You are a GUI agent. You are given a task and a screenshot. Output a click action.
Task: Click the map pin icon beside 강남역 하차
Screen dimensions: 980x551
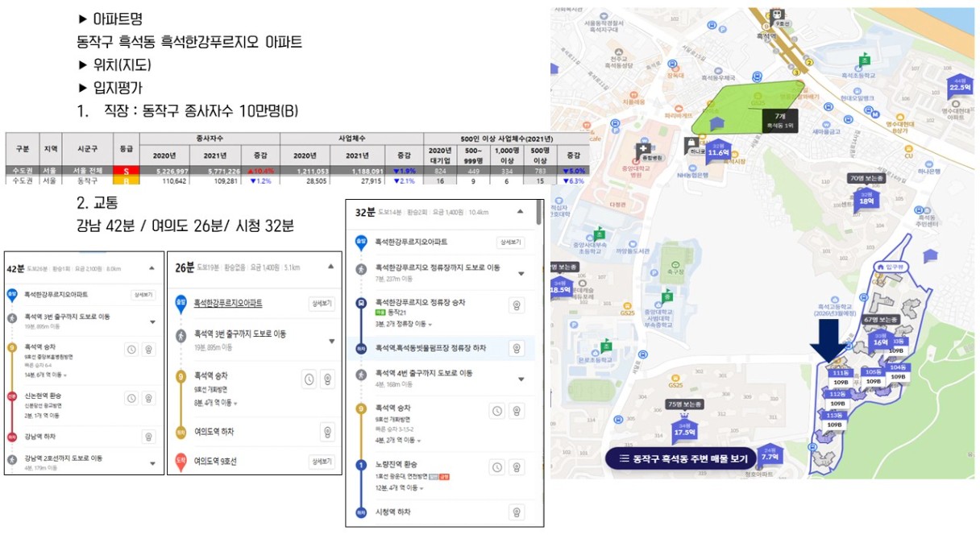coord(148,436)
